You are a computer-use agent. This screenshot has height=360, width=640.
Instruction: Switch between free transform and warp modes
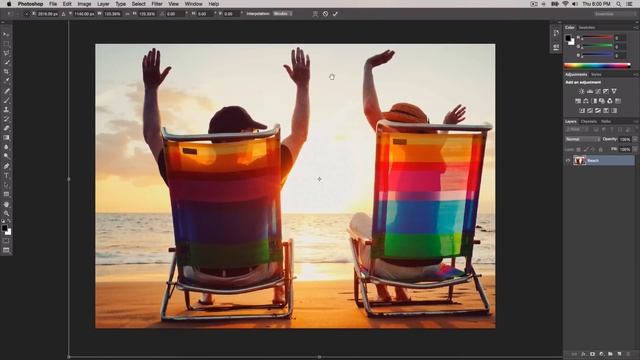pyautogui.click(x=315, y=14)
